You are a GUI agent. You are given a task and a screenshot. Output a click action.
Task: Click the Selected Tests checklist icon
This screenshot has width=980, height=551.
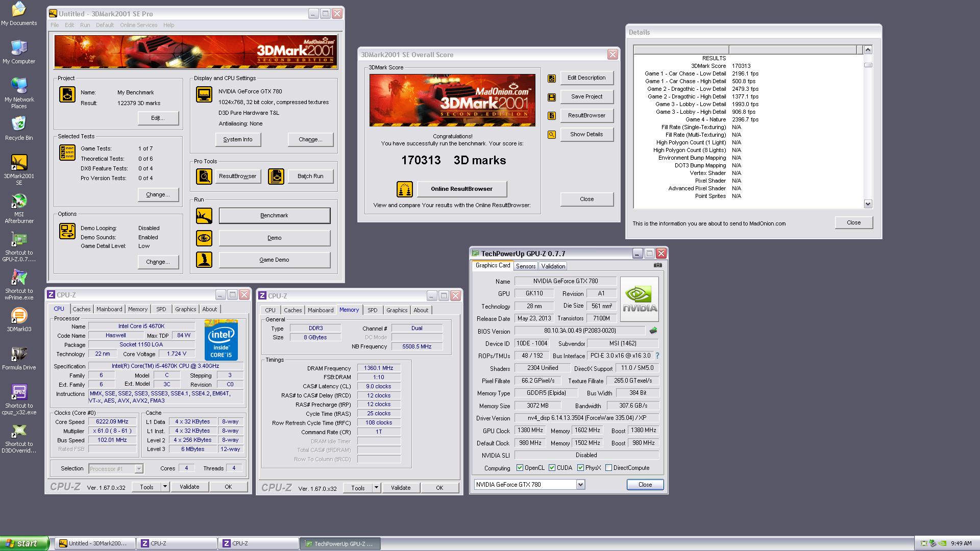[67, 153]
